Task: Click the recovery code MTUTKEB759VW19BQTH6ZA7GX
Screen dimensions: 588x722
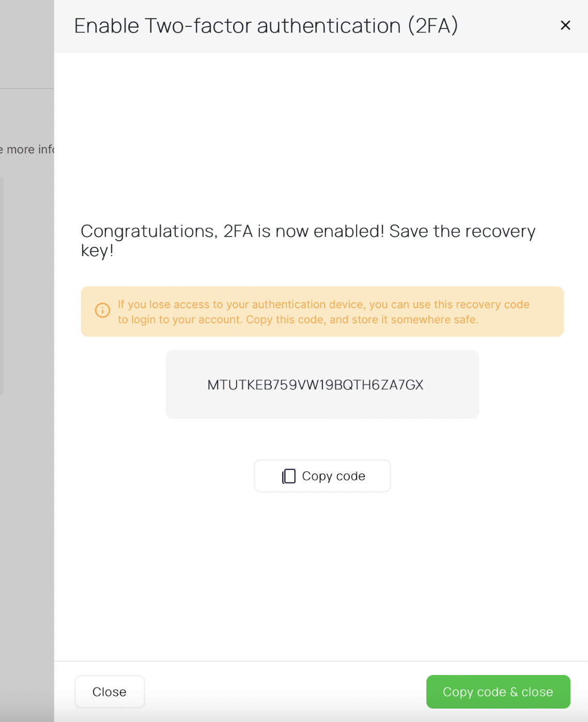Action: coord(315,385)
